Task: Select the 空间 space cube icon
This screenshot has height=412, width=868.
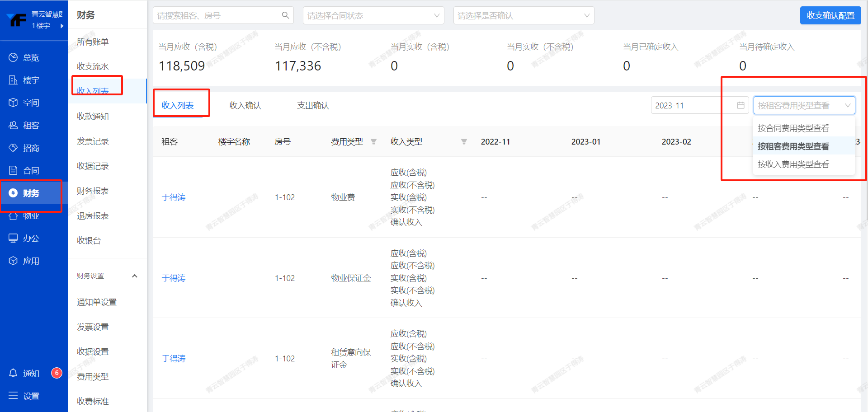Action: point(13,103)
